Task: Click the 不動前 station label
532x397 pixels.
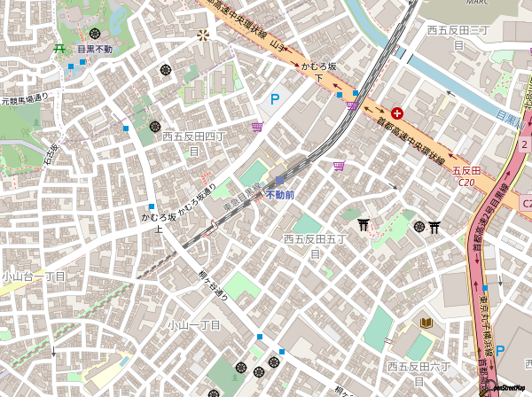Action: pos(280,195)
